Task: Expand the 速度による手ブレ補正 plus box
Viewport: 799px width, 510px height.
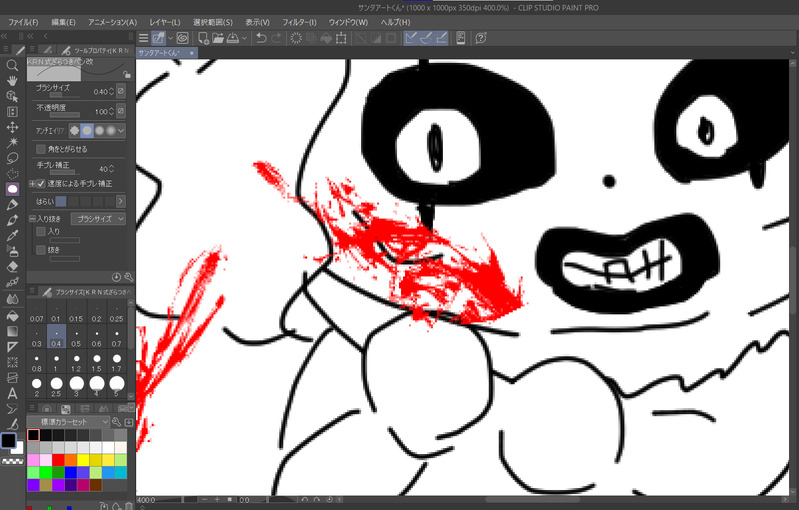Action: (32, 183)
